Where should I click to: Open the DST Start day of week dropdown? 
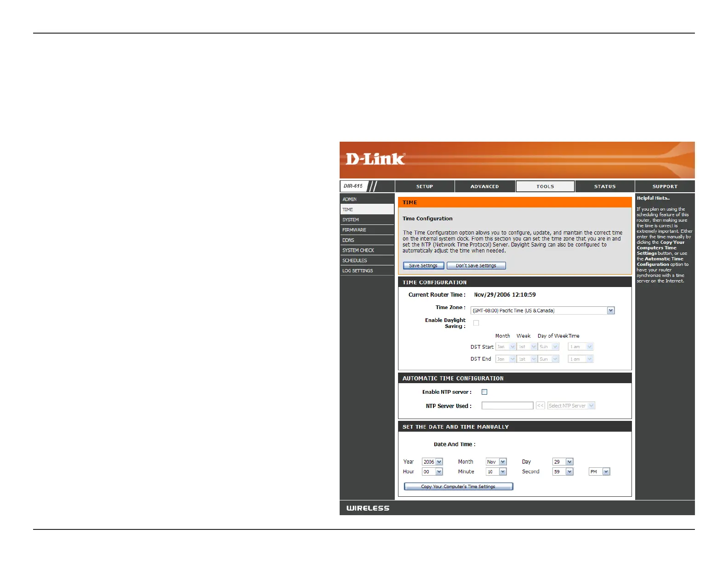[548, 347]
